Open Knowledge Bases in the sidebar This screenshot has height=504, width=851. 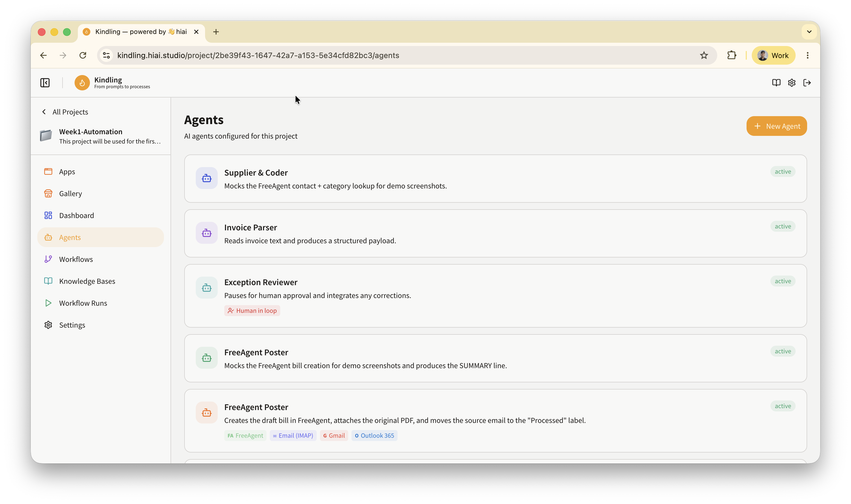[x=101, y=281]
